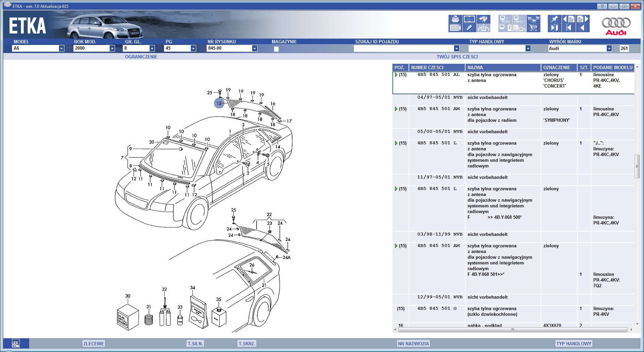Viewport: 644px width, 352px height.
Task: Expand the TYP HANDLOWY dropdown in the top bar
Action: [x=528, y=48]
